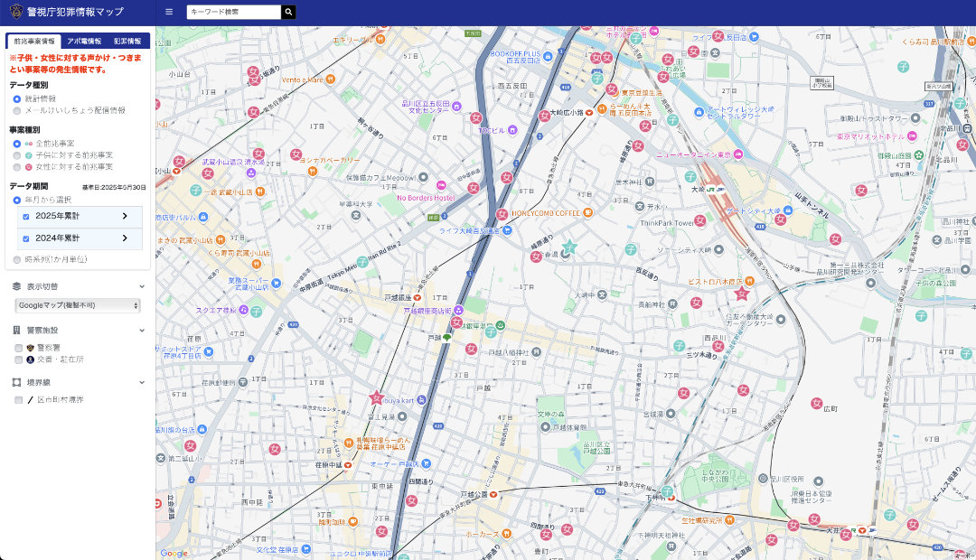The image size is (976, 560).
Task: Switch to the 前兆事案情報 tab
Action: click(x=34, y=41)
